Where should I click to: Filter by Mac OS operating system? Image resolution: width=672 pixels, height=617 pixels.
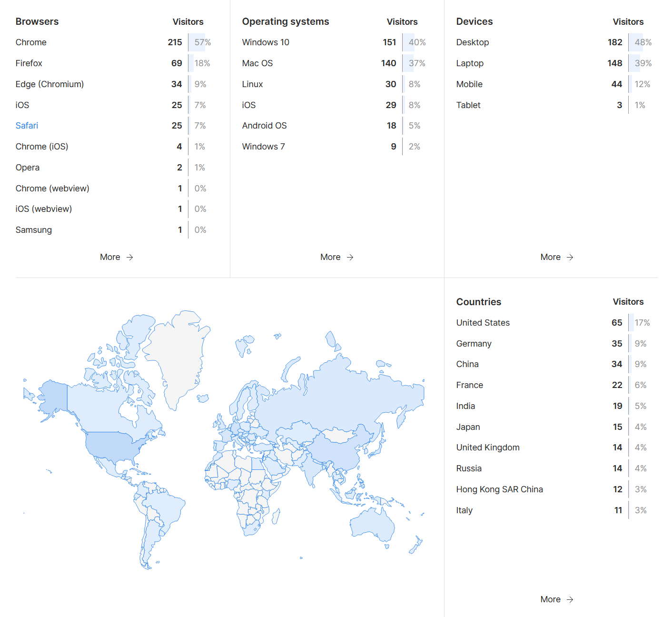tap(257, 63)
